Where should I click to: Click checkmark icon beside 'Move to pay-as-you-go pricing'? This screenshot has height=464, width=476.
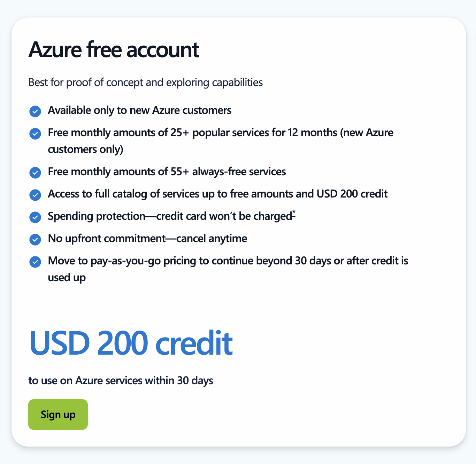point(35,262)
